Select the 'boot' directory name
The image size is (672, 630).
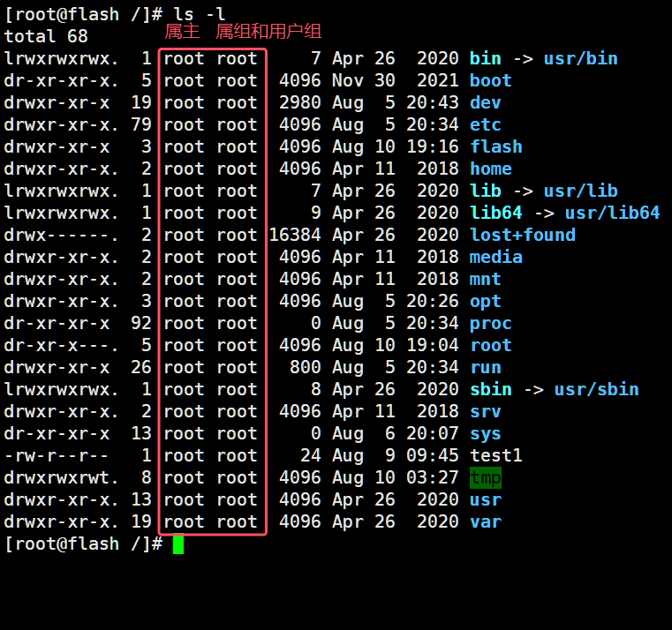pos(491,80)
